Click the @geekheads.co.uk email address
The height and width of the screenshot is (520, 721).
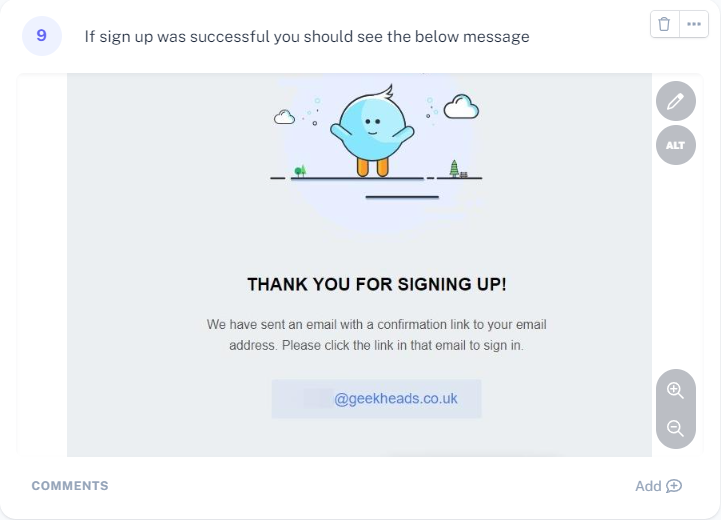tap(395, 398)
